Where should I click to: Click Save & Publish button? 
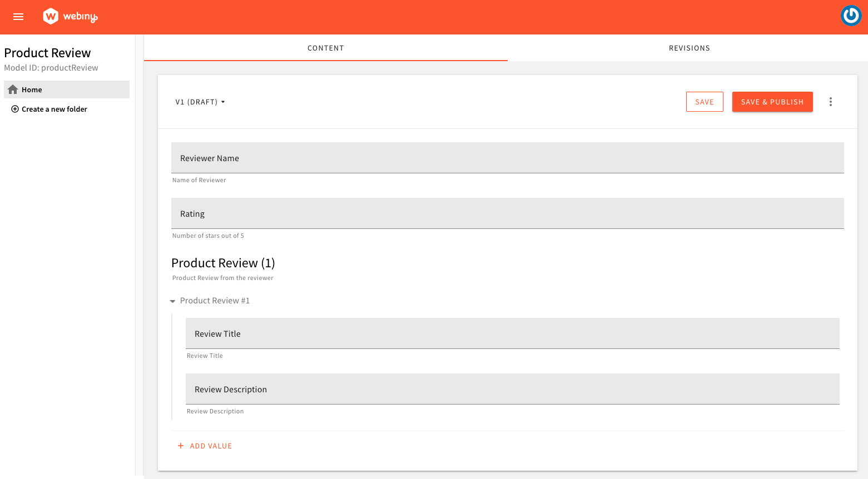pos(772,102)
